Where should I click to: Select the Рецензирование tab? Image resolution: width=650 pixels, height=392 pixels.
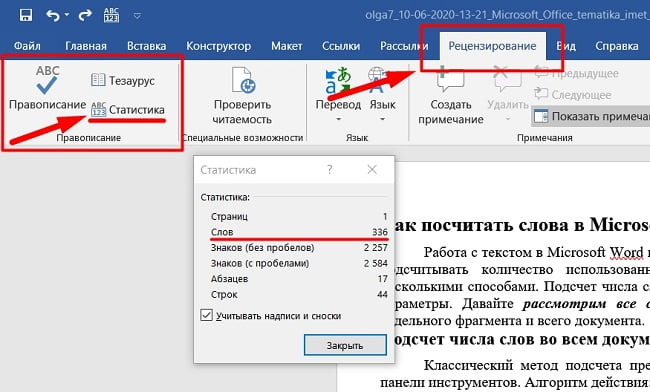click(492, 46)
